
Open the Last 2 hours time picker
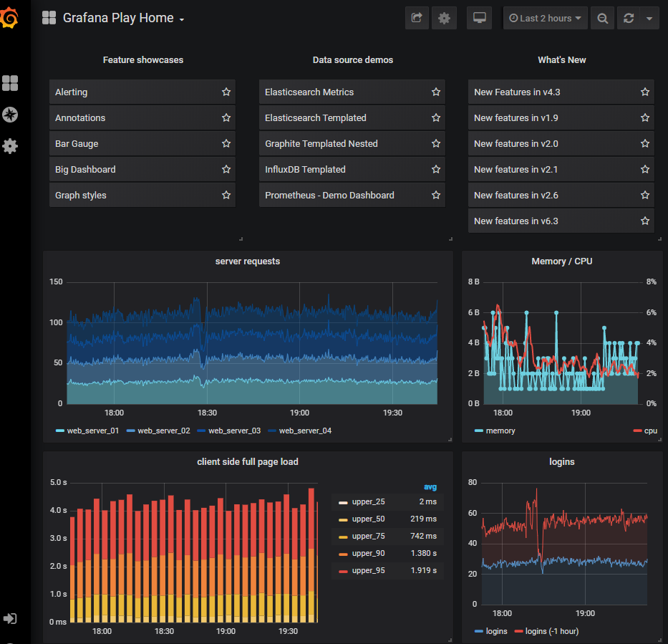pyautogui.click(x=546, y=18)
